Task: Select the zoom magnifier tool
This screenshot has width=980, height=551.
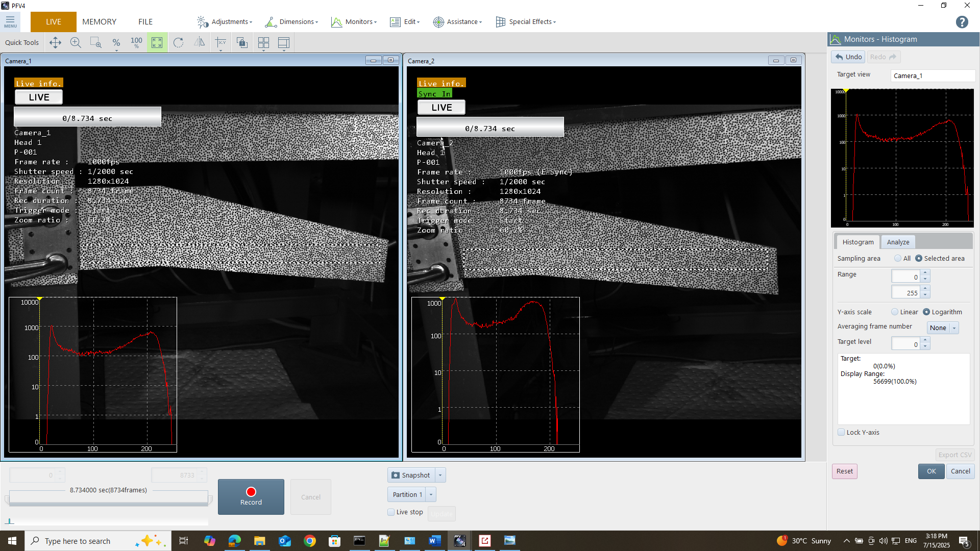Action: [x=75, y=42]
